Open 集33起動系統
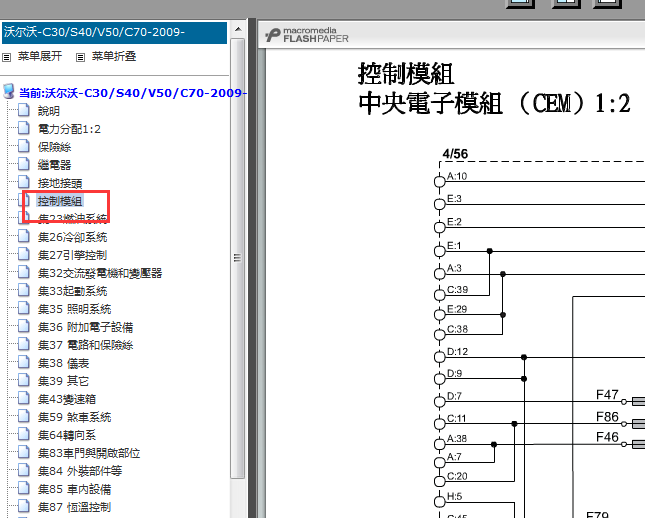Viewport: 645px width, 518px height. 72,291
